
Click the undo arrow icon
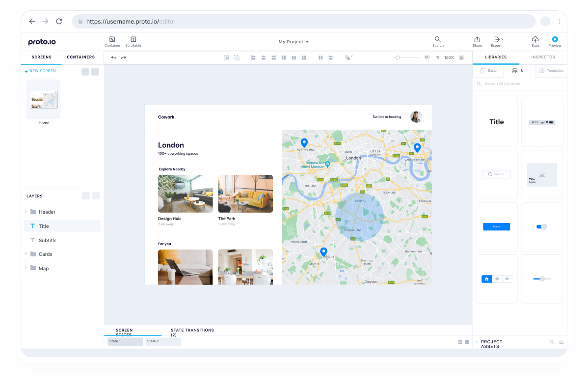tap(114, 57)
